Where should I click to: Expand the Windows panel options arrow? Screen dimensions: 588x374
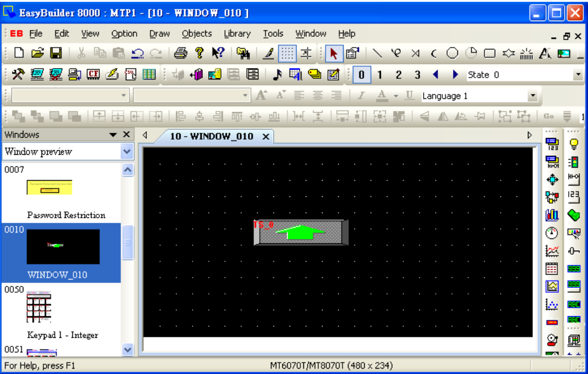(113, 135)
